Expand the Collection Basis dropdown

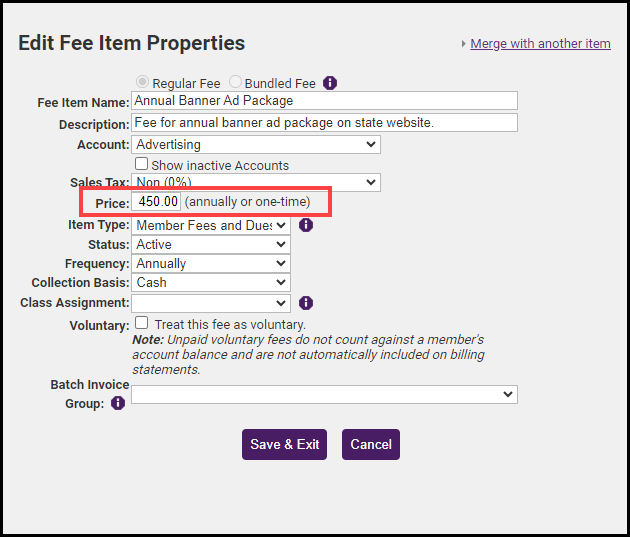(211, 282)
